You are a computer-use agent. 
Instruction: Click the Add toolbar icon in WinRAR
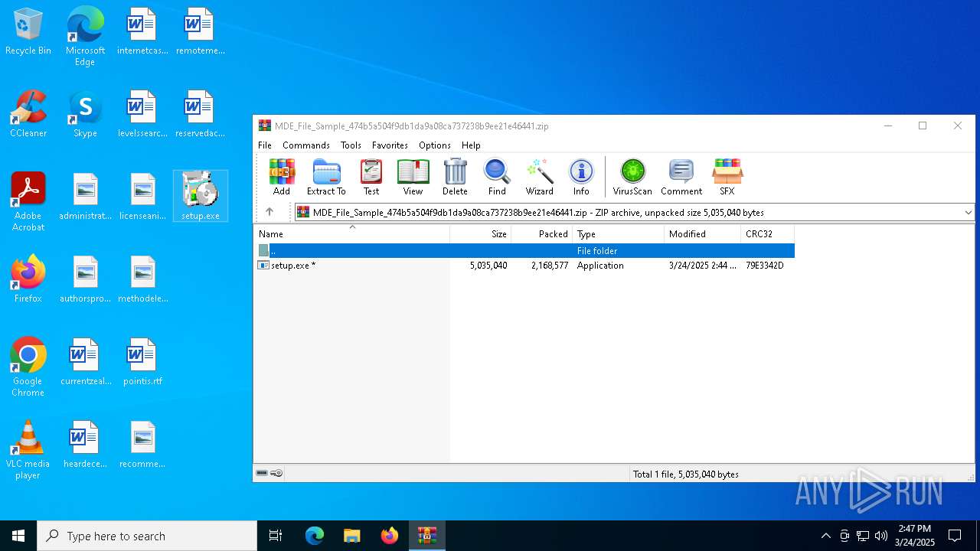point(282,177)
